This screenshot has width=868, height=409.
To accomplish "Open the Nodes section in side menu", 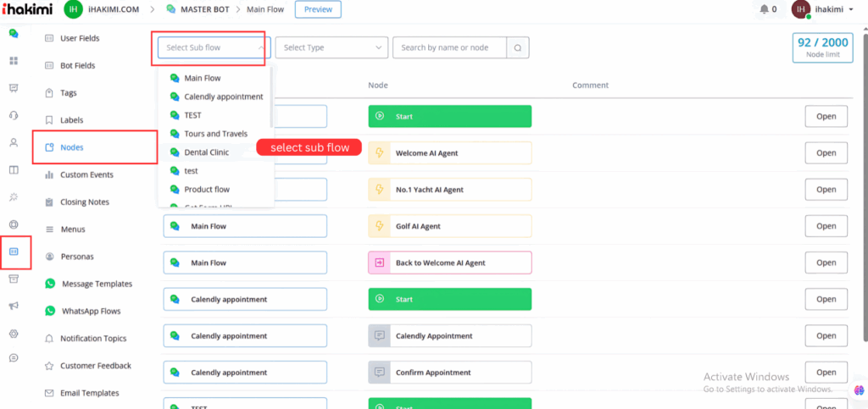I will click(71, 147).
